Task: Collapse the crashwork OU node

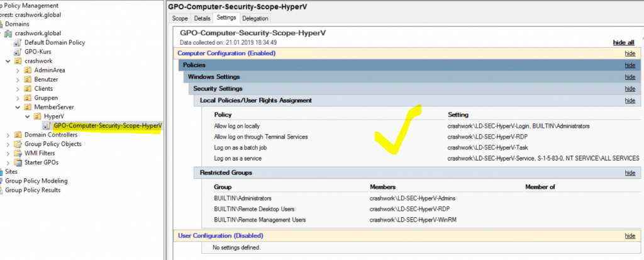Action: [x=8, y=61]
